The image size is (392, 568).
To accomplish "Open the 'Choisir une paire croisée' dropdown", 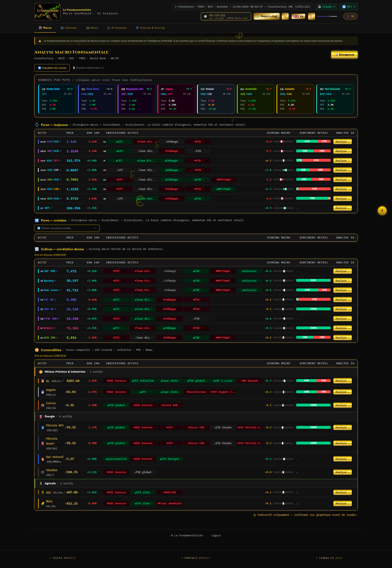I will click(x=67, y=228).
